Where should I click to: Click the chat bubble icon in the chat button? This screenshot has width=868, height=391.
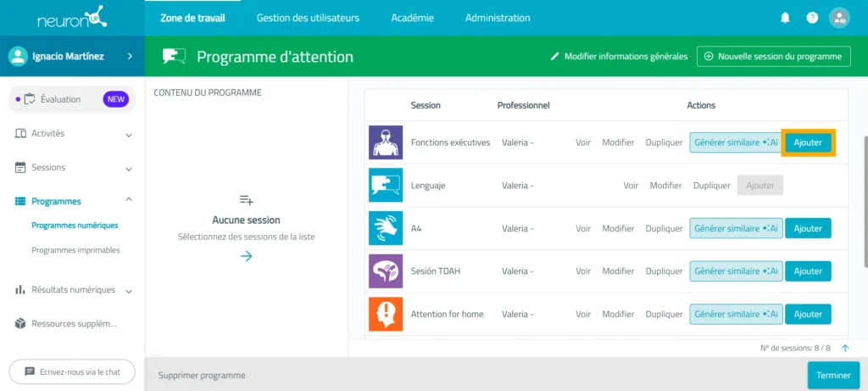coord(30,371)
